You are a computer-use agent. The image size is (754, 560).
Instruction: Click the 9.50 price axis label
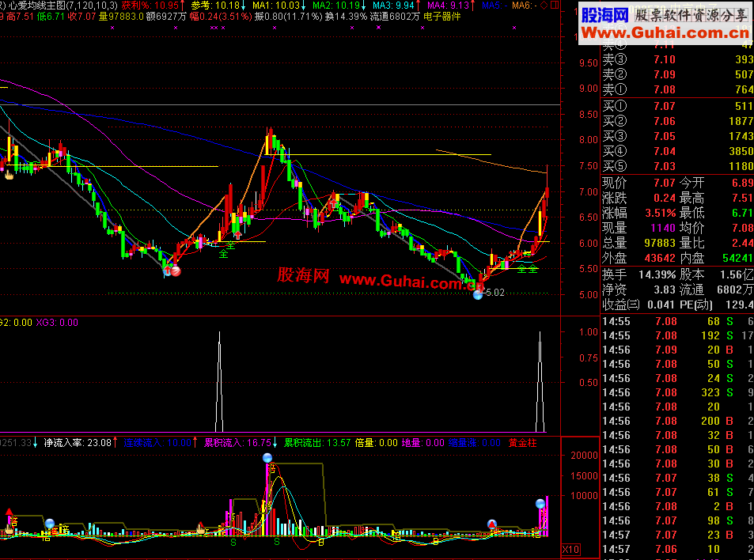588,63
